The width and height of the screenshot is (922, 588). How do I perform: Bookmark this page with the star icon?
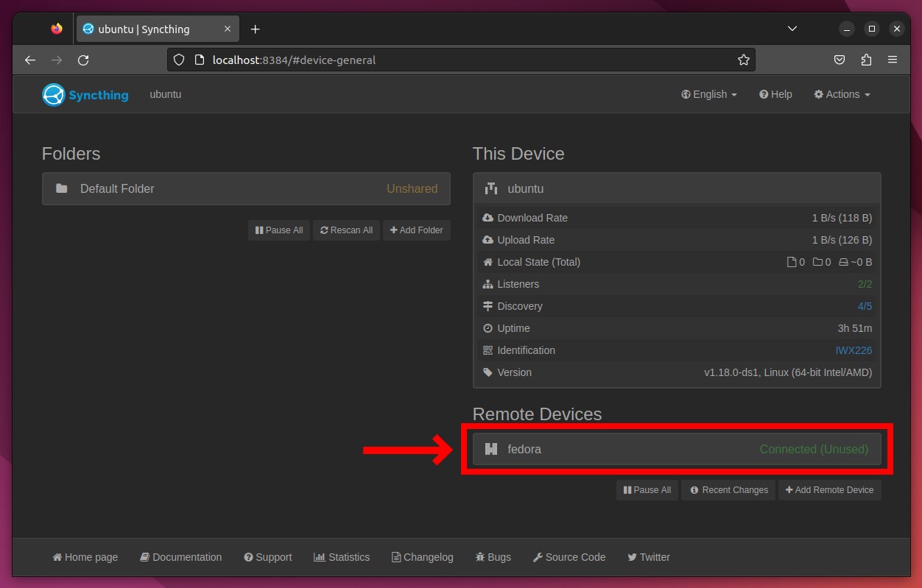(744, 60)
